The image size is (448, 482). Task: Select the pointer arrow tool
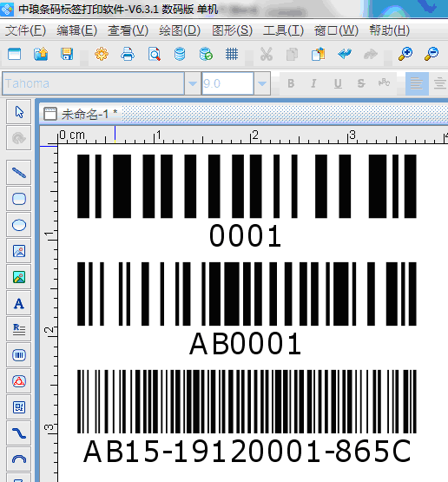click(19, 112)
